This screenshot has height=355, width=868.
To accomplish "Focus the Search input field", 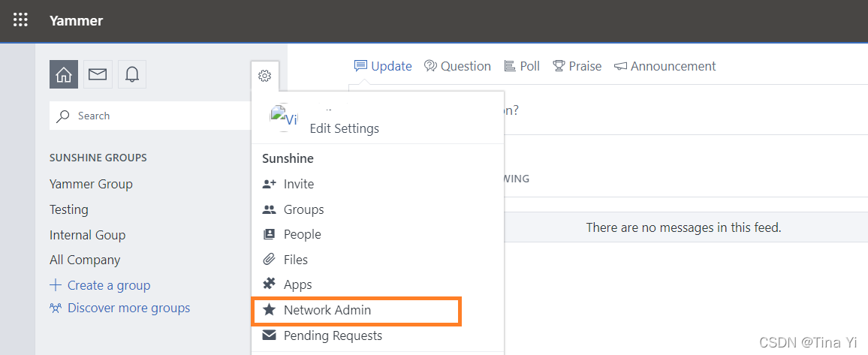I will pyautogui.click(x=151, y=116).
